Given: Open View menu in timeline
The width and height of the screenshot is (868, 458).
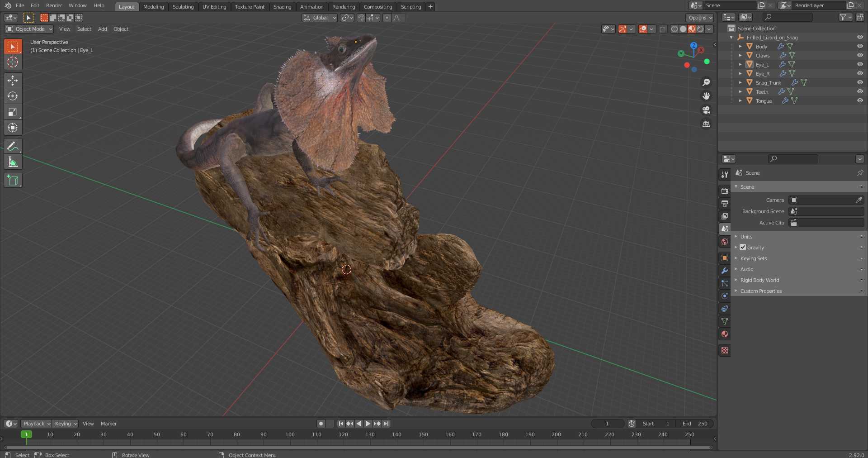Looking at the screenshot, I should [88, 424].
